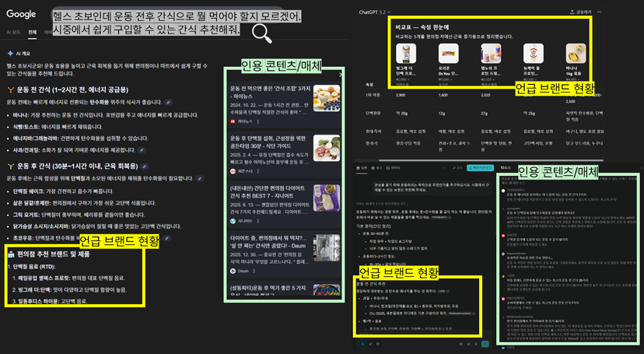This screenshot has width=644, height=354.
Task: Click the Google logo
Action: [x=21, y=14]
